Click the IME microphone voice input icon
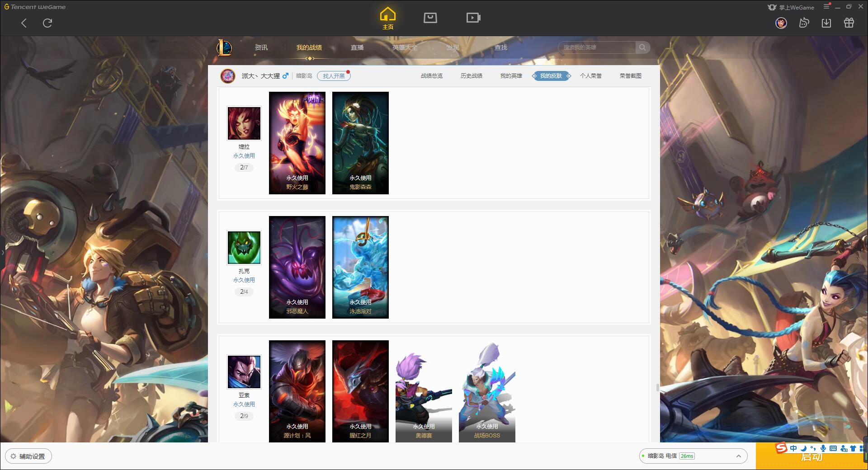Image resolution: width=868 pixels, height=470 pixels. [823, 448]
